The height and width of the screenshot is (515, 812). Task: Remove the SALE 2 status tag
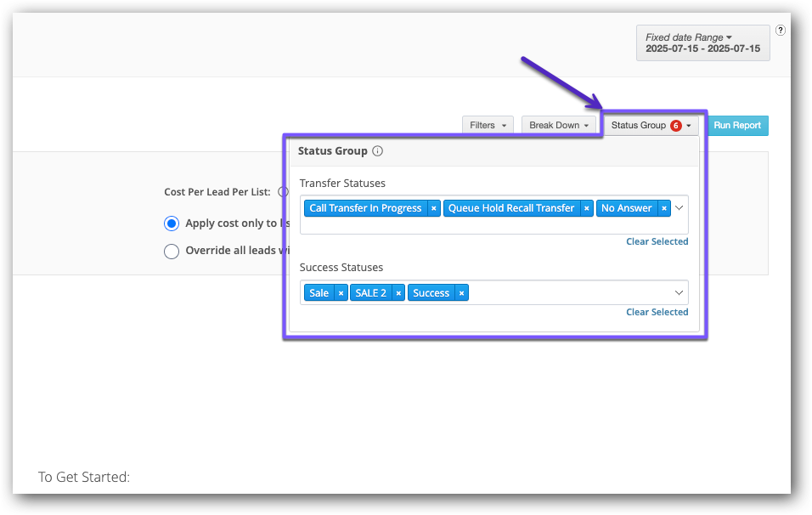coord(398,293)
